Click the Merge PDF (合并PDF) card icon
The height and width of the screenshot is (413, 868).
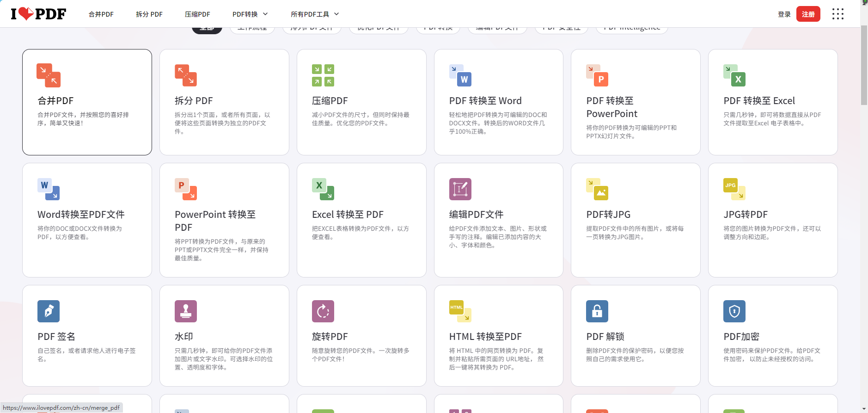[49, 75]
